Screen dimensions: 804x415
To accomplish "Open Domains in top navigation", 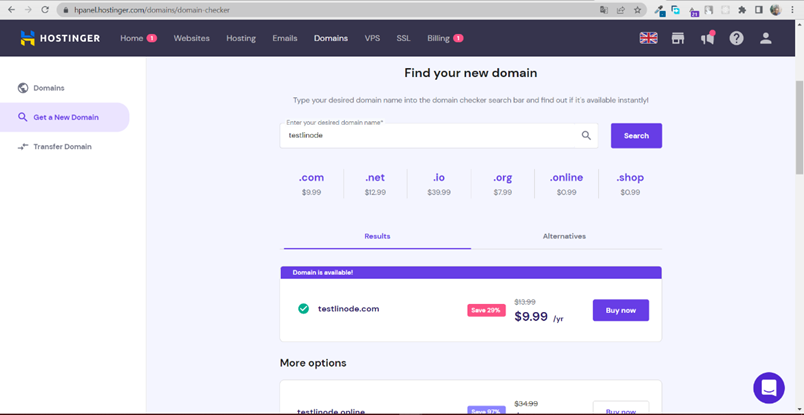I will [331, 38].
